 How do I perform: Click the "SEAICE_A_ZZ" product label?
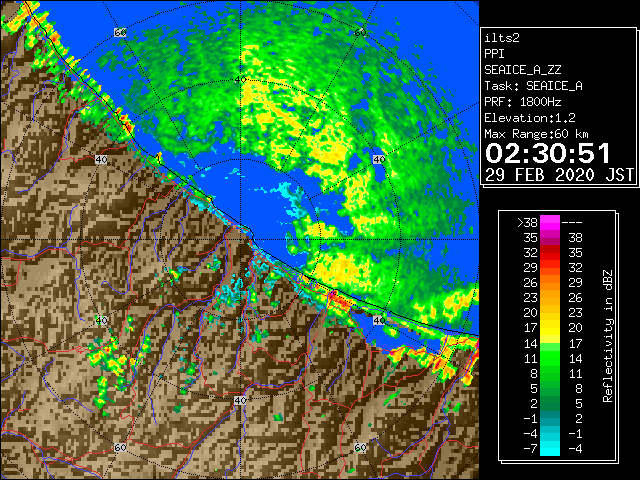tap(523, 70)
